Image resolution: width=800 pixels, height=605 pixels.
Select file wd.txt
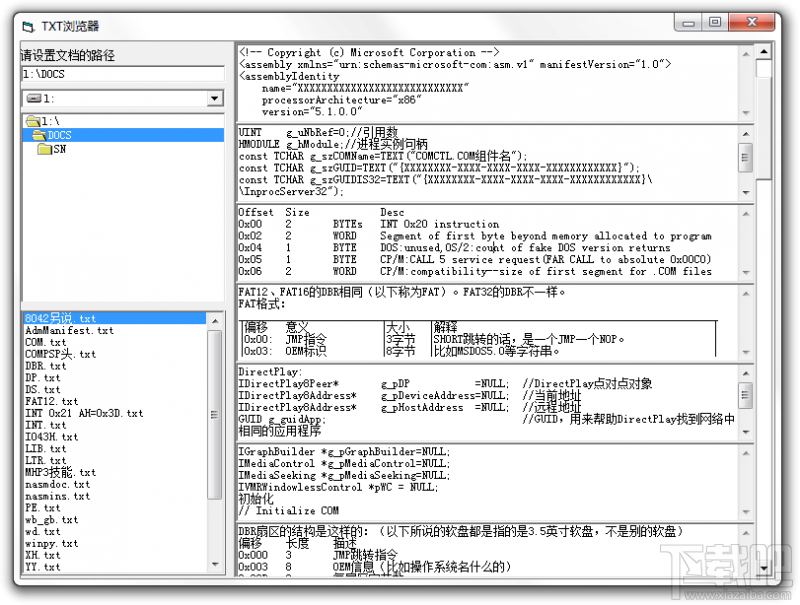pos(43,531)
